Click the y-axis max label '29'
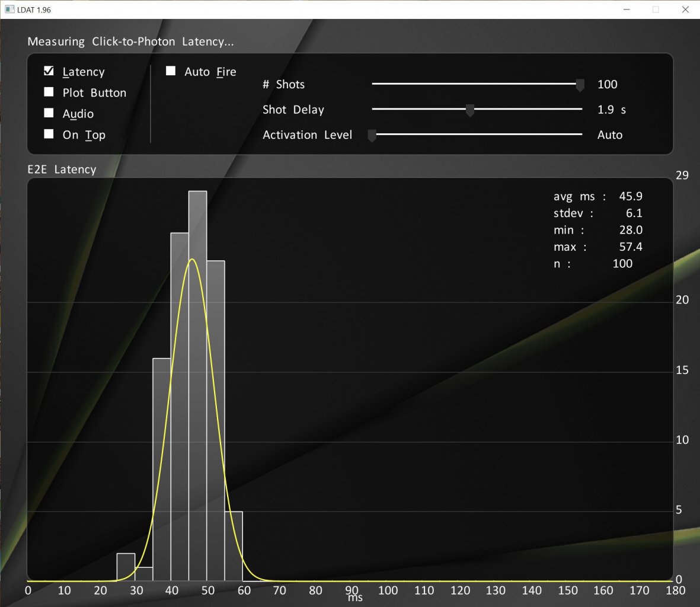Image resolution: width=700 pixels, height=607 pixels. (682, 175)
